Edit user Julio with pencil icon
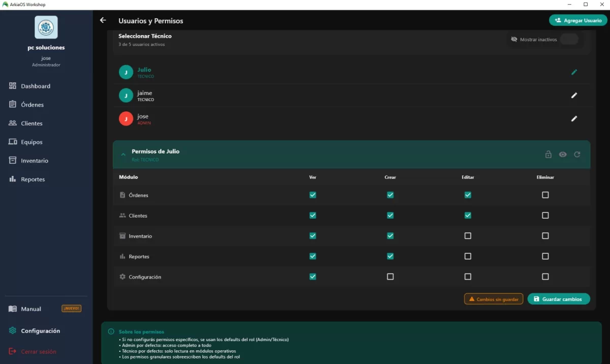Screen dimensions: 610x364 coord(574,72)
